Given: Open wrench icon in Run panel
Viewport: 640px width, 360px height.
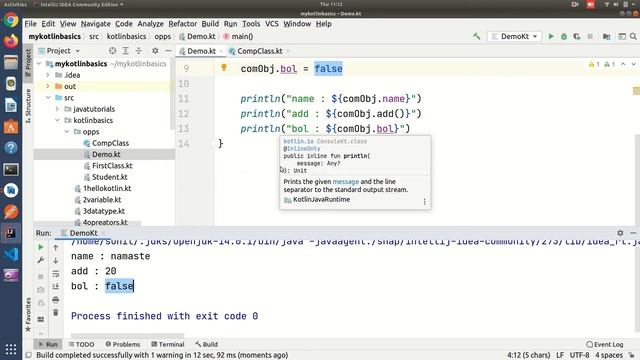Looking at the screenshot, I should coord(40,260).
